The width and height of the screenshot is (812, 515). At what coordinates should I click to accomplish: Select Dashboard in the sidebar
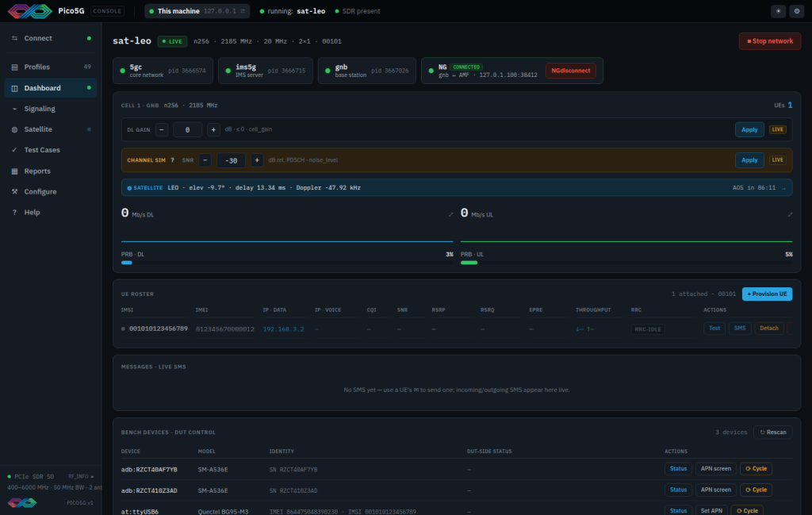[51, 88]
